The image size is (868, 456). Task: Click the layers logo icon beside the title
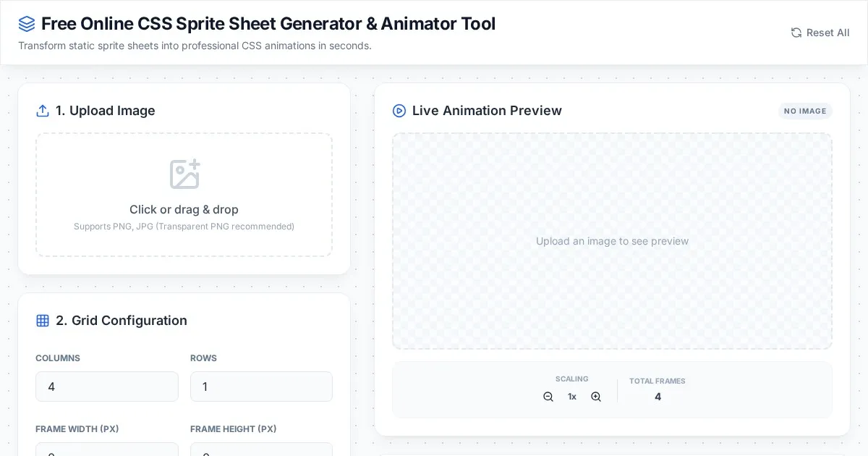point(27,24)
